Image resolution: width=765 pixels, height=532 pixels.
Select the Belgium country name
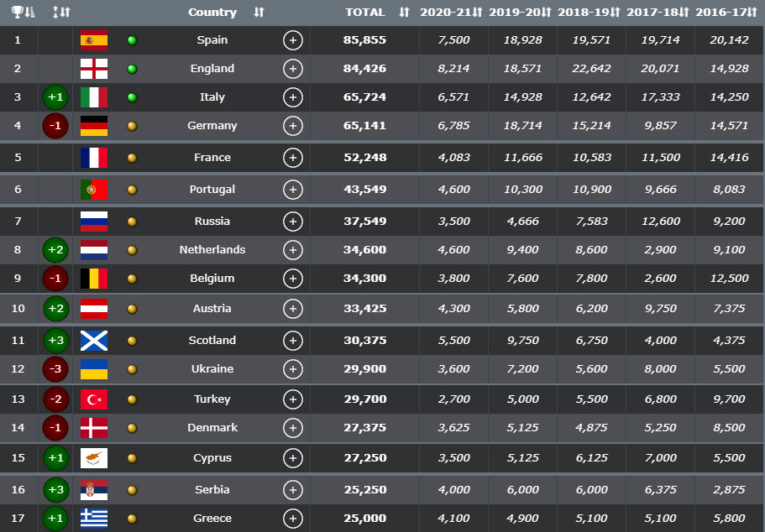(x=212, y=279)
